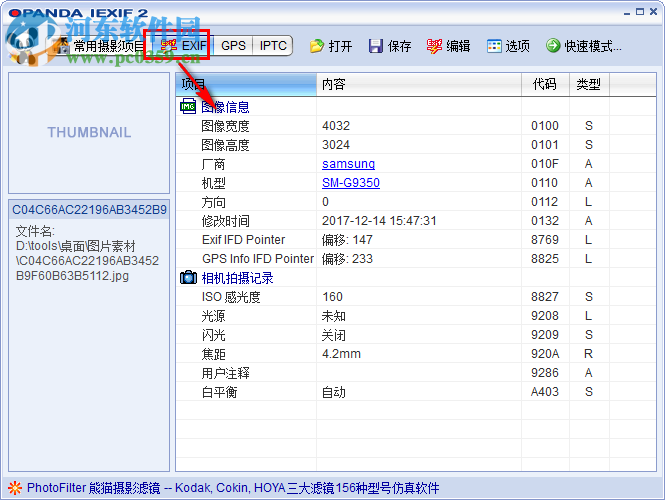Select the 厂商 row label
Image resolution: width=665 pixels, height=500 pixels.
click(x=213, y=164)
